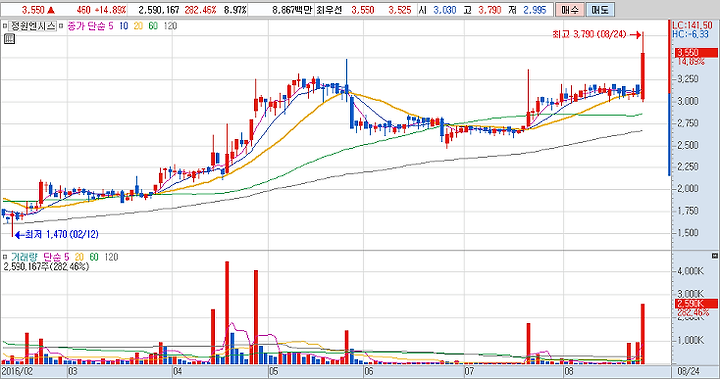This screenshot has width=720, height=379.
Task: Click the 2,590,167주(282.46%) volume readout
Action: 46,267
